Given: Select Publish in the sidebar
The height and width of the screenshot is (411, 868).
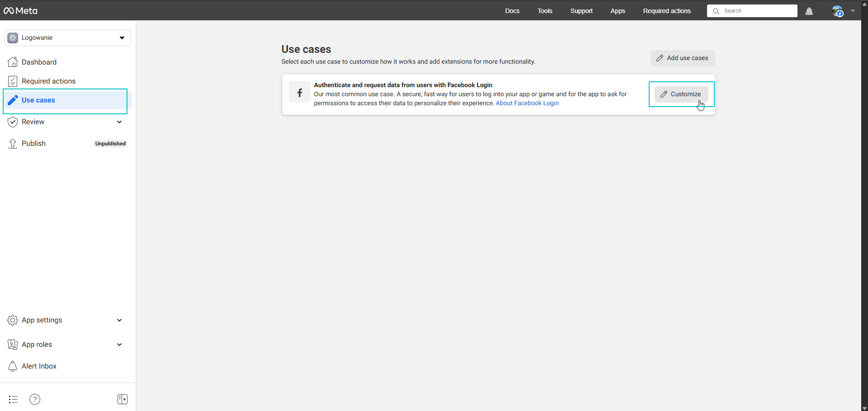Looking at the screenshot, I should tap(33, 144).
